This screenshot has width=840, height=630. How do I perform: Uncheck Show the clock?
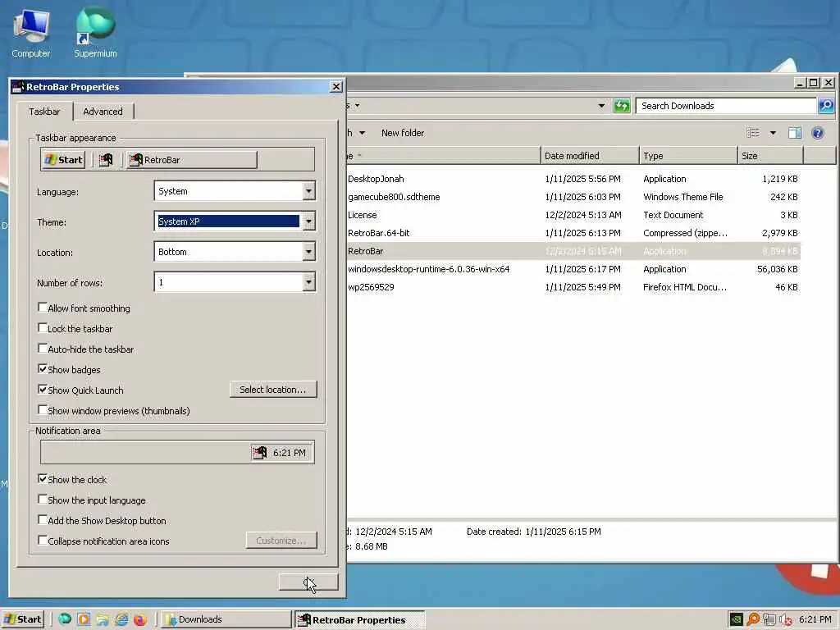point(43,479)
